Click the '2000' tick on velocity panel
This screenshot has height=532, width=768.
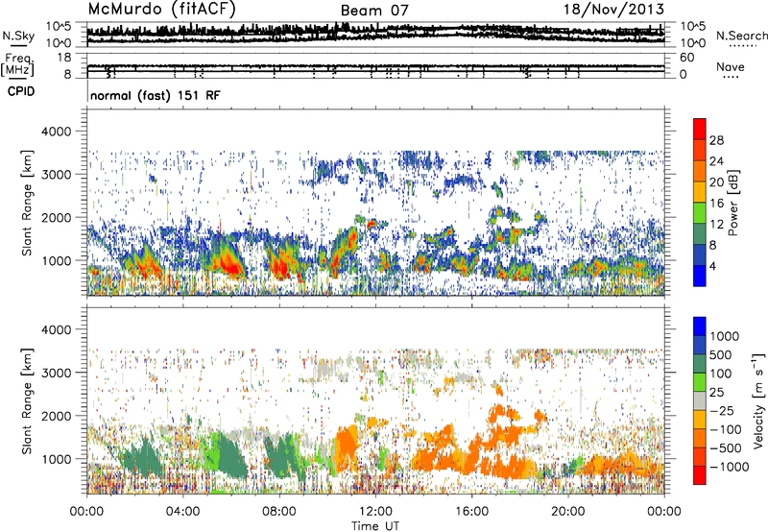coord(59,416)
